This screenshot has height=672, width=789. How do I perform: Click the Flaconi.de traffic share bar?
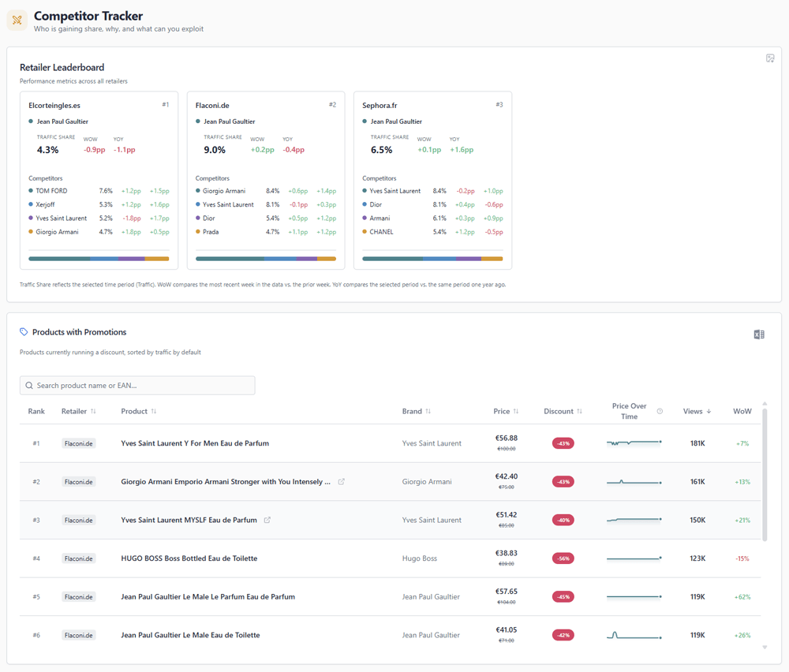point(266,259)
